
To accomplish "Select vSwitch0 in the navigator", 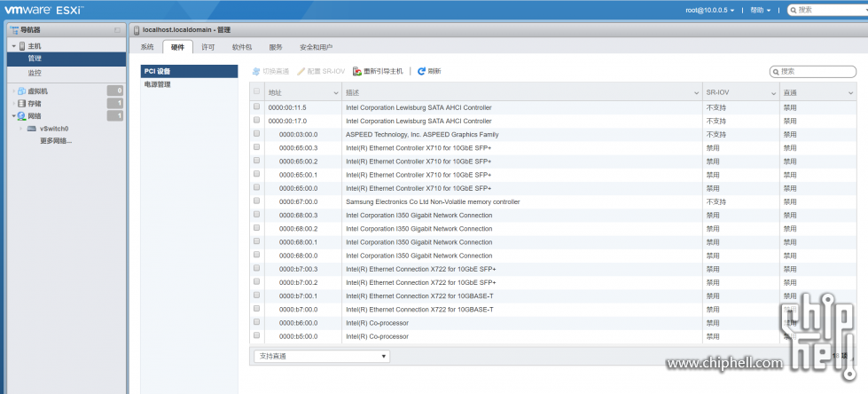I will click(x=54, y=129).
